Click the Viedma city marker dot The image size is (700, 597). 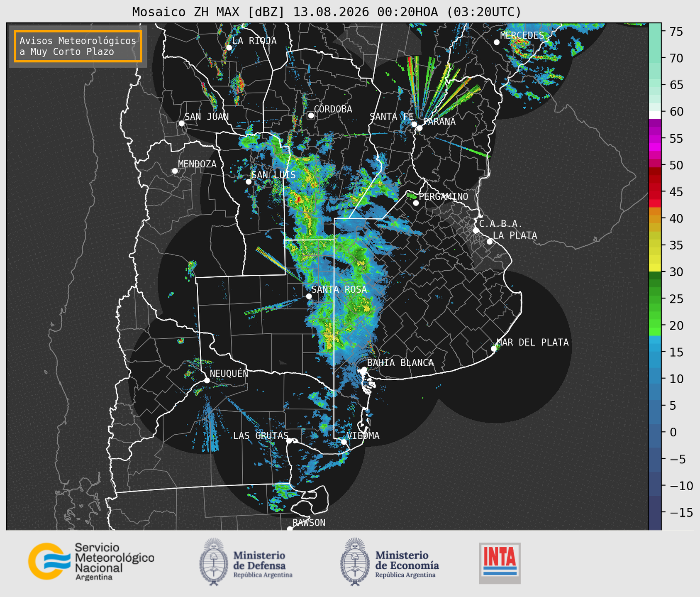344,442
